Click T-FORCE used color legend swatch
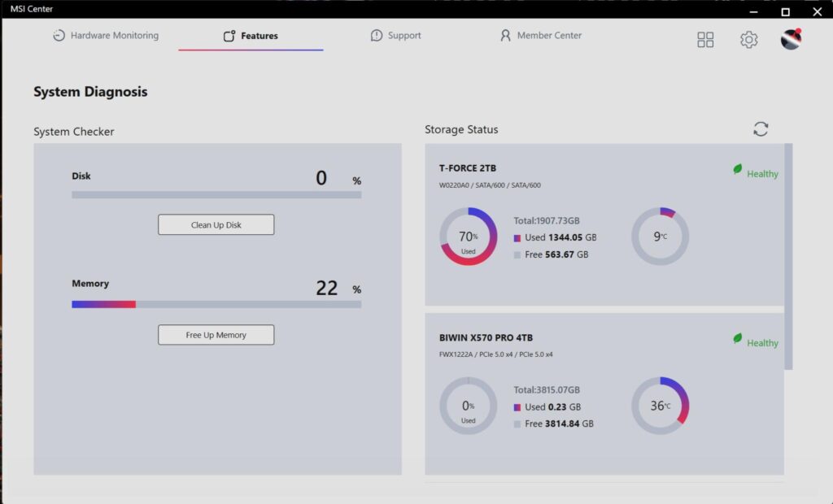This screenshot has width=833, height=504. coord(517,238)
